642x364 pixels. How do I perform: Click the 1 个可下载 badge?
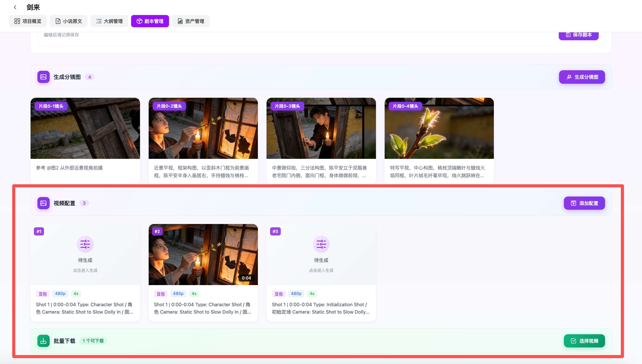[x=93, y=341]
